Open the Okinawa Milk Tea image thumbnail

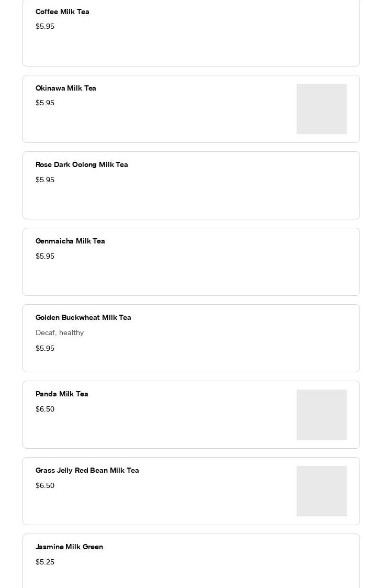[x=322, y=109]
